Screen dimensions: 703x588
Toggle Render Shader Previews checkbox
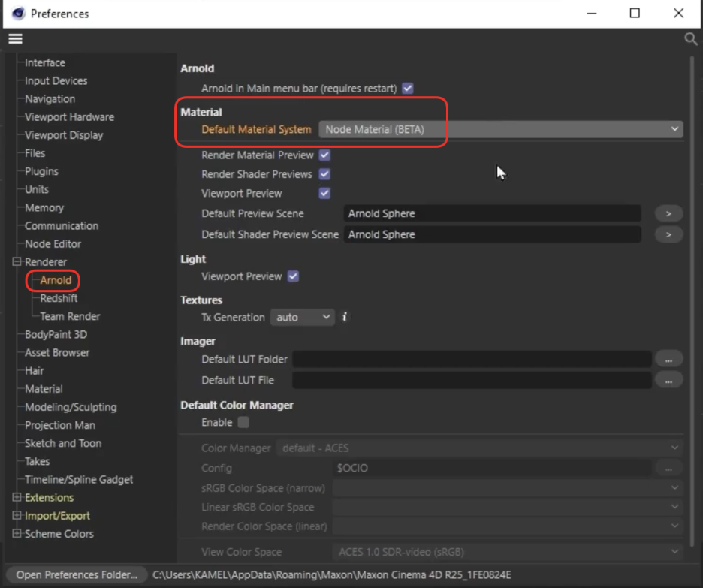324,174
